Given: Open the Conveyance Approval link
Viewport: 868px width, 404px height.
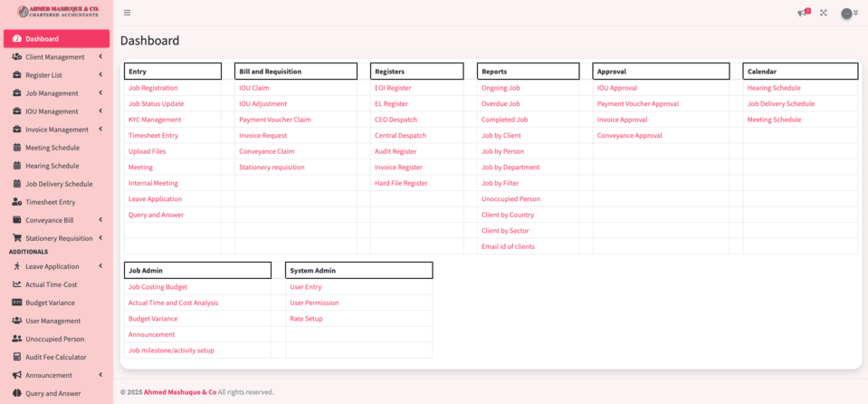Looking at the screenshot, I should coord(630,135).
